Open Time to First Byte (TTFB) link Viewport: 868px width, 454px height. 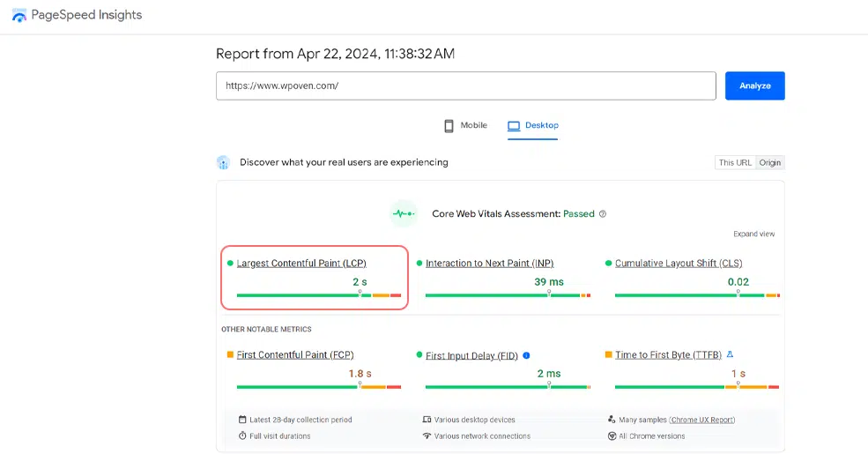coord(668,355)
